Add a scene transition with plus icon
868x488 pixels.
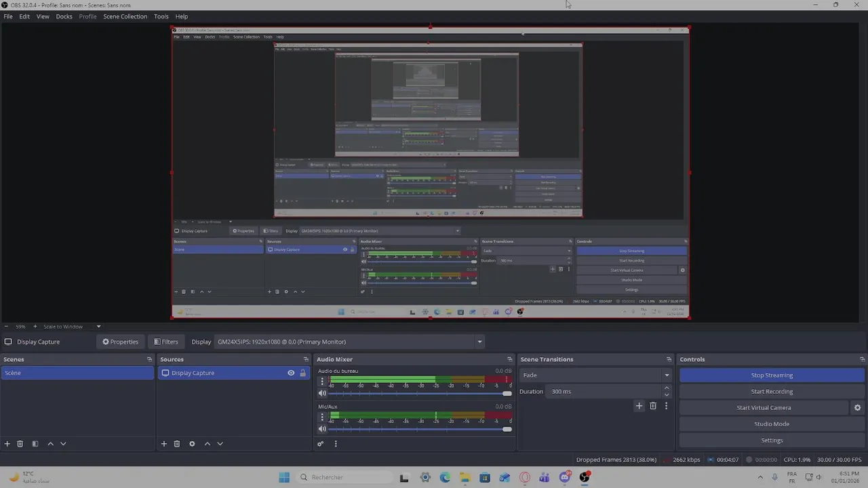point(639,406)
